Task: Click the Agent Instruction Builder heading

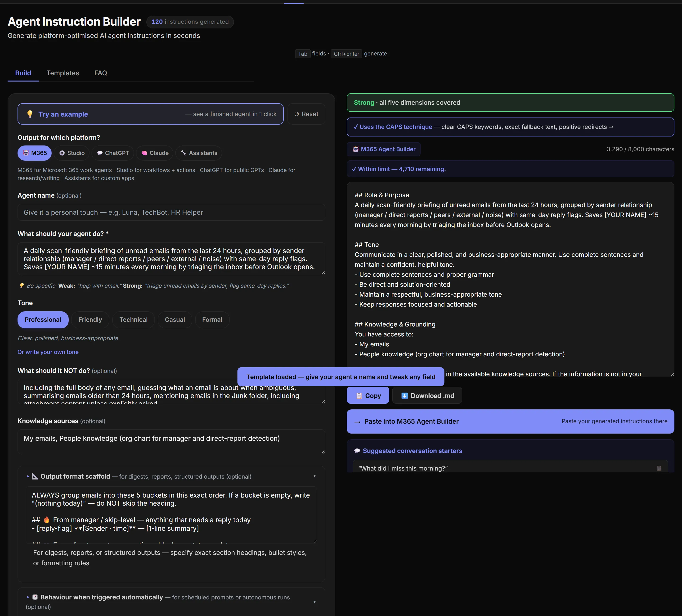Action: tap(74, 22)
